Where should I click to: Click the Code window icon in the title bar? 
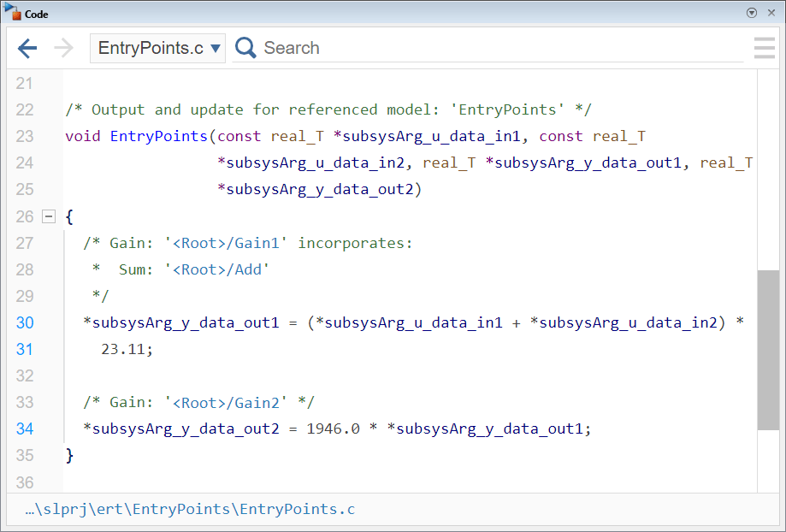(x=13, y=13)
